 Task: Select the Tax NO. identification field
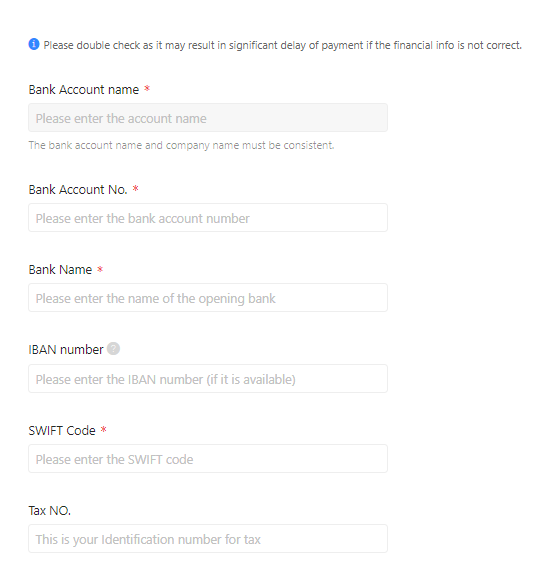pyautogui.click(x=208, y=539)
